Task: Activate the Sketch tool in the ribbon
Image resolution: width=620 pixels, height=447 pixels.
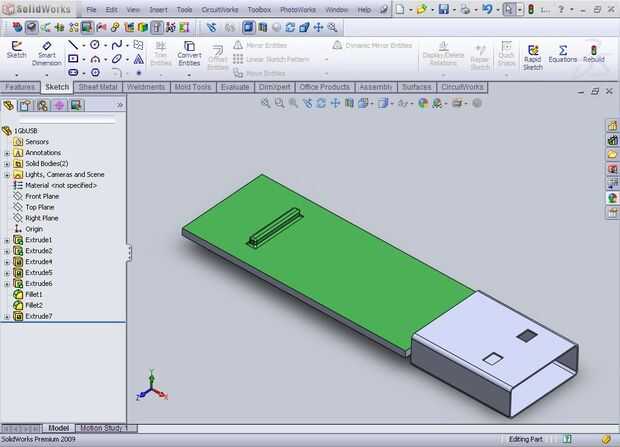Action: [17, 50]
